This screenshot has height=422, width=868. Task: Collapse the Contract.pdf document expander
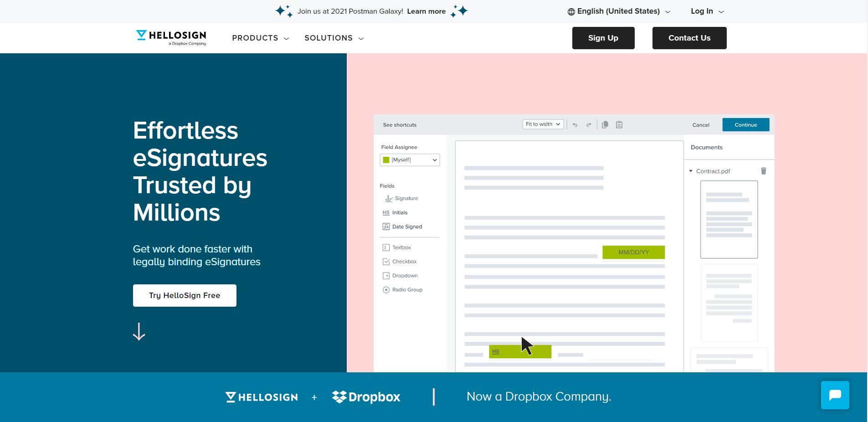click(691, 171)
